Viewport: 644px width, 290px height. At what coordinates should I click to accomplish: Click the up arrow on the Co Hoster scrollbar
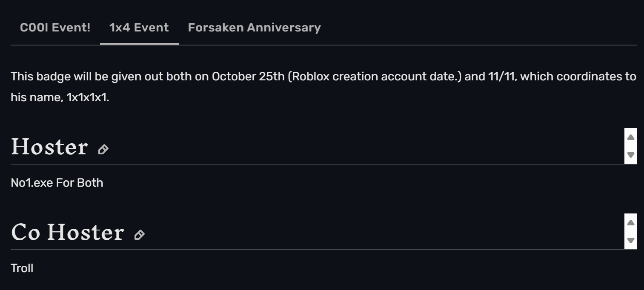631,222
